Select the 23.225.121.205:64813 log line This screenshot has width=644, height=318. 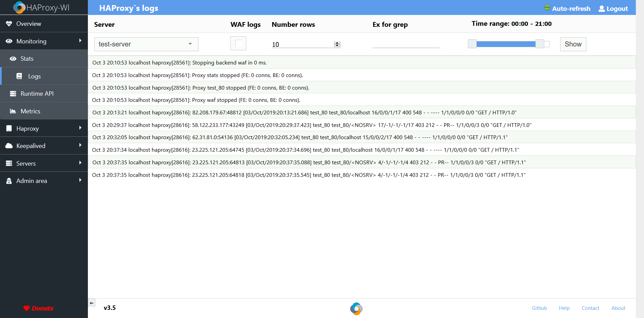[x=362, y=162]
